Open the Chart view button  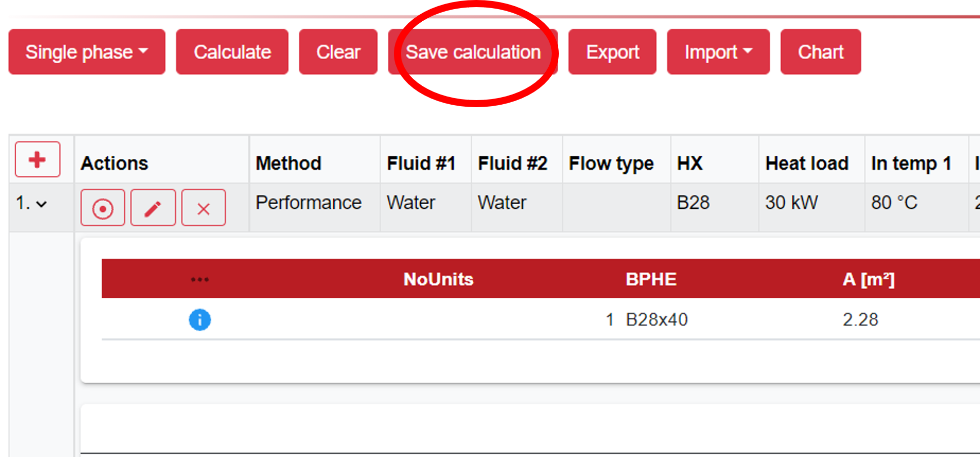[820, 52]
